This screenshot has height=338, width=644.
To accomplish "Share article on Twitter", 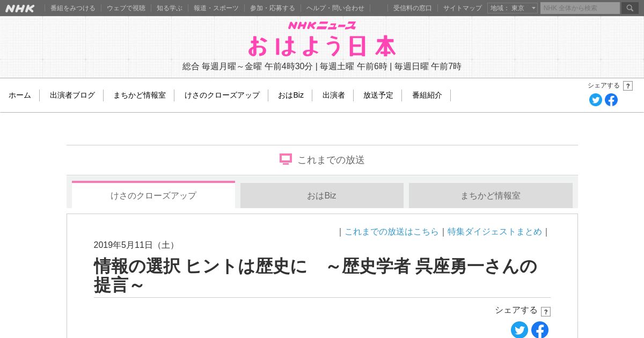I will (x=519, y=329).
